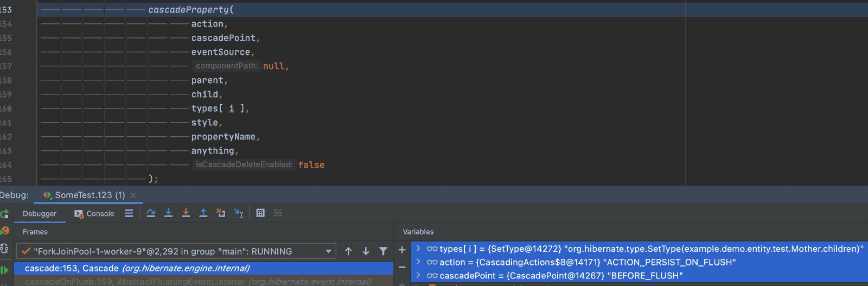Select the cascadeOnFlush:159 stack frame
Viewport: 868px width, 286px height.
coord(203,281)
